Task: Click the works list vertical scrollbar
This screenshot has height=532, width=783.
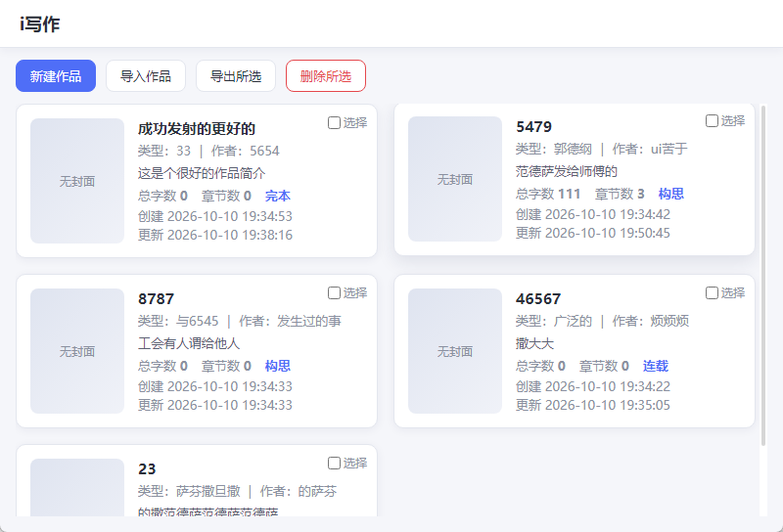Action: tap(763, 276)
